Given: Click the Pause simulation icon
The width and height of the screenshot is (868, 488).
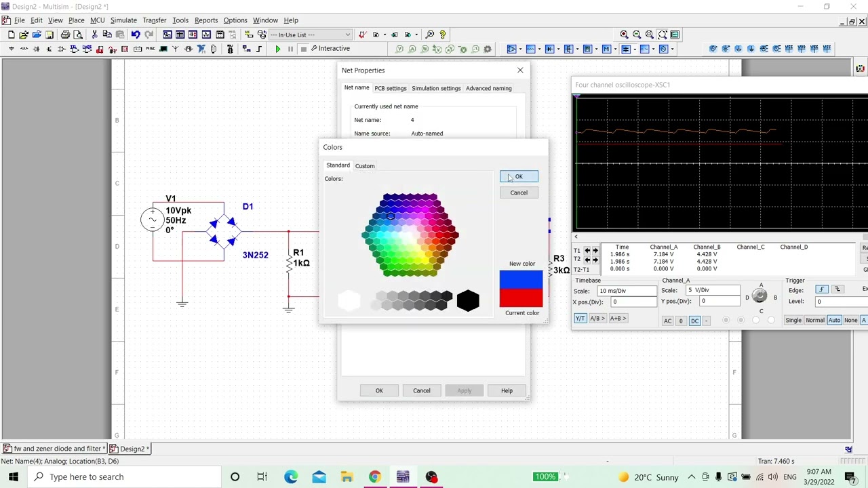Looking at the screenshot, I should point(290,49).
